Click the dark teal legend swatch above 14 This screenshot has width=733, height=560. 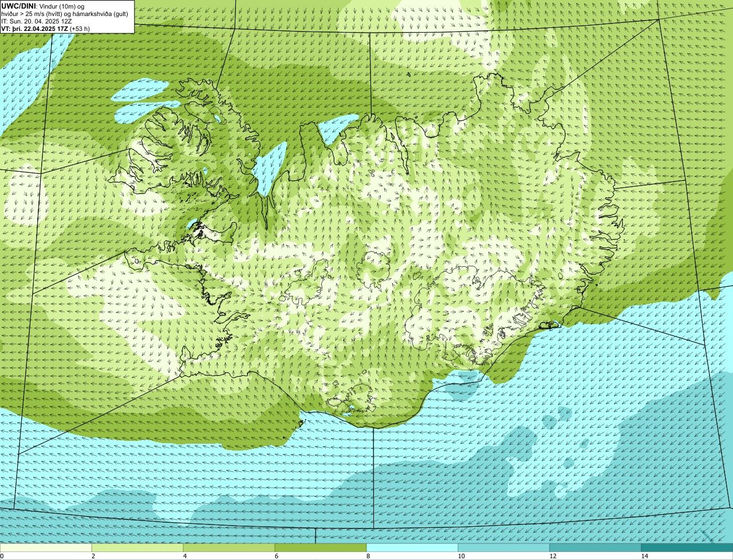click(687, 547)
